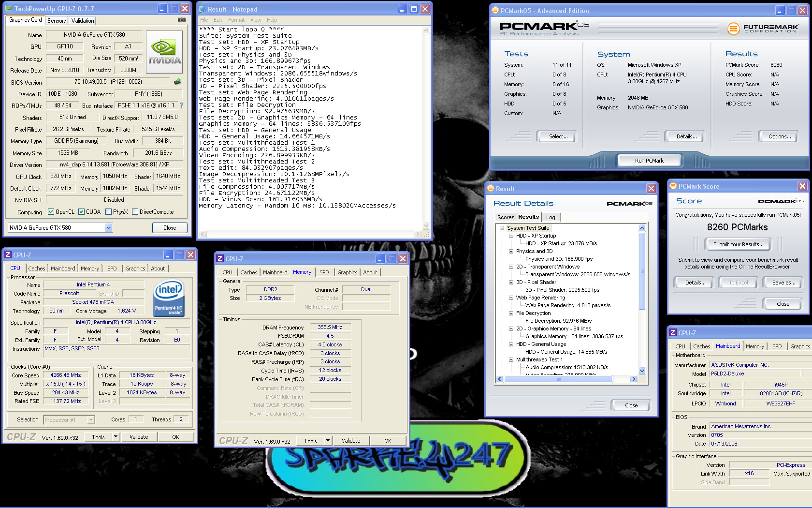Click the CPU-Z memory window title icon
This screenshot has width=812, height=508.
click(220, 259)
